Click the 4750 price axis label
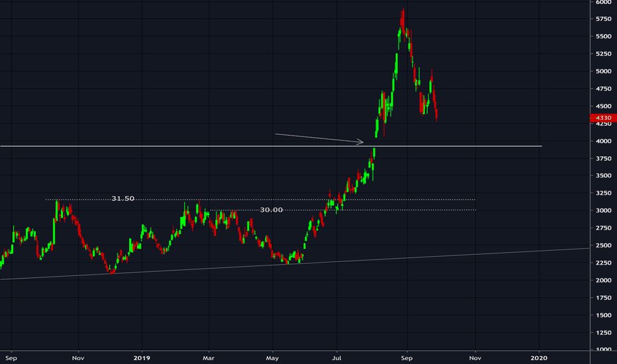 point(604,89)
